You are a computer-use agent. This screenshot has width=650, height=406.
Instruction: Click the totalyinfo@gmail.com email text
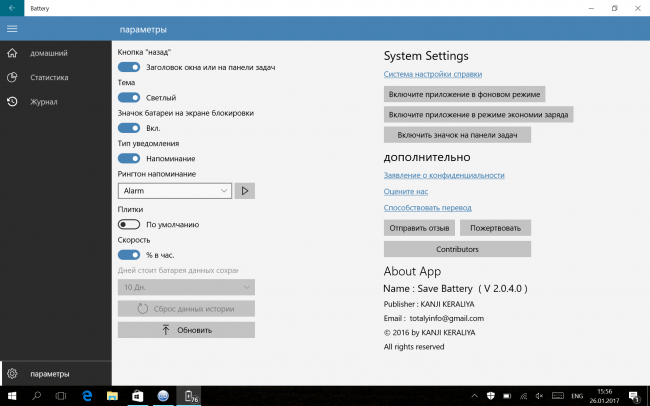click(x=446, y=318)
